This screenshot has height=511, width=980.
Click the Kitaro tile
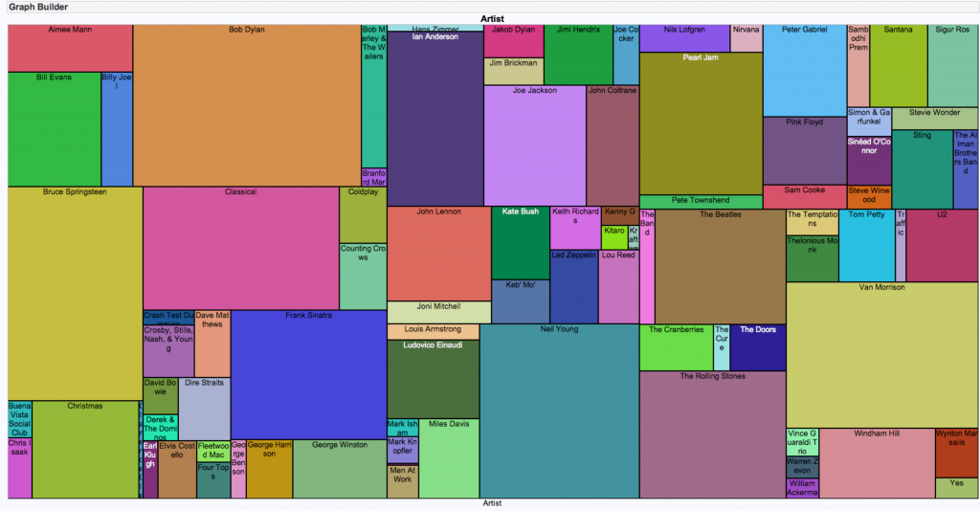(614, 237)
